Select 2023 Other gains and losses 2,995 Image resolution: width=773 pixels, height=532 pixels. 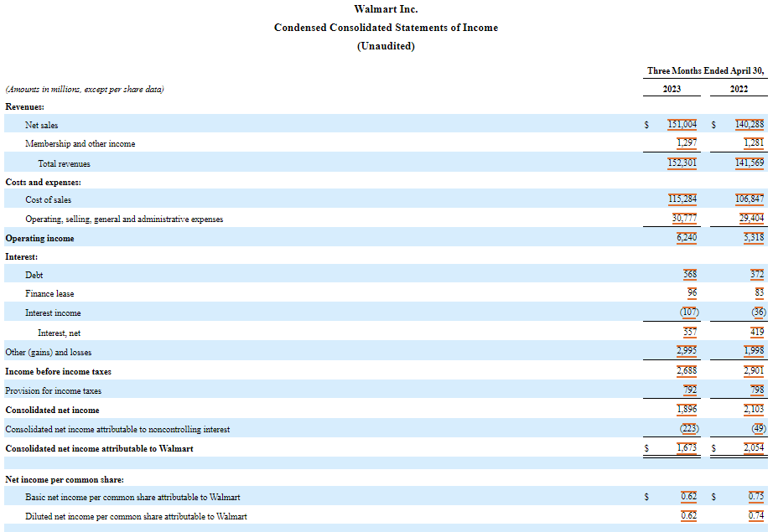[687, 351]
